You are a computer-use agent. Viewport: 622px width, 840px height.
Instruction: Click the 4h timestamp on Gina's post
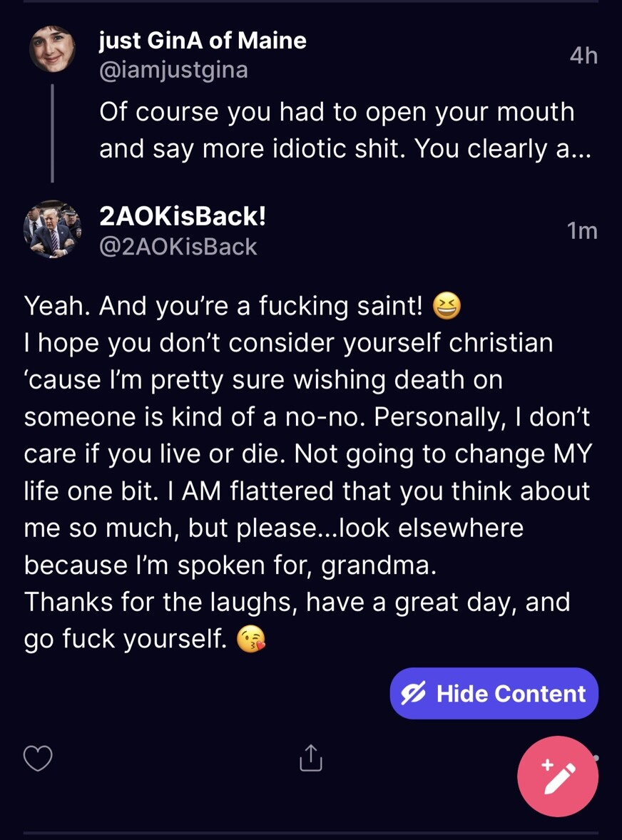click(x=583, y=56)
